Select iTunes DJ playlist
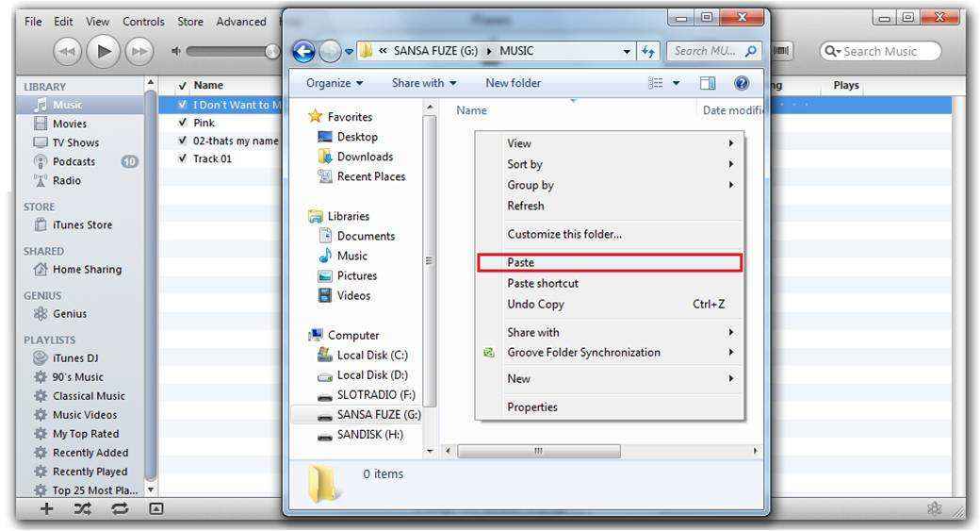The height and width of the screenshot is (531, 980). coord(75,357)
